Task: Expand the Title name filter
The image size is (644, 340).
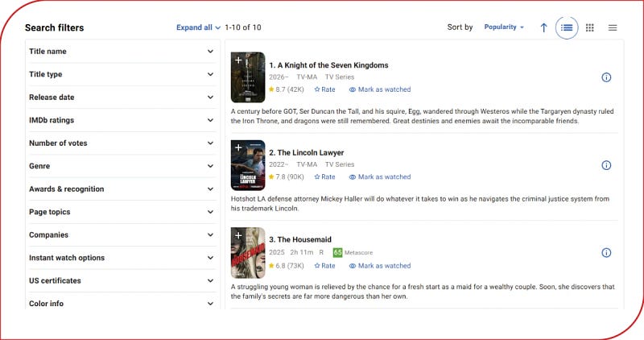Action: (x=122, y=52)
